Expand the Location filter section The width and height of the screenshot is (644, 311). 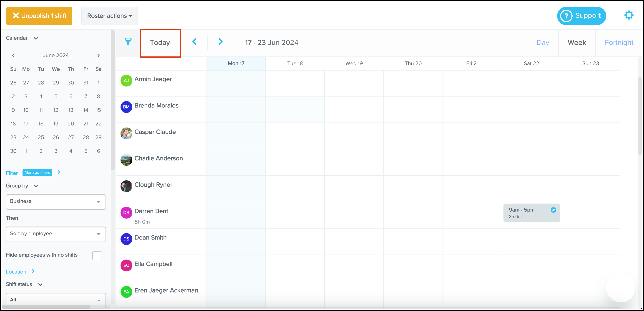(33, 271)
